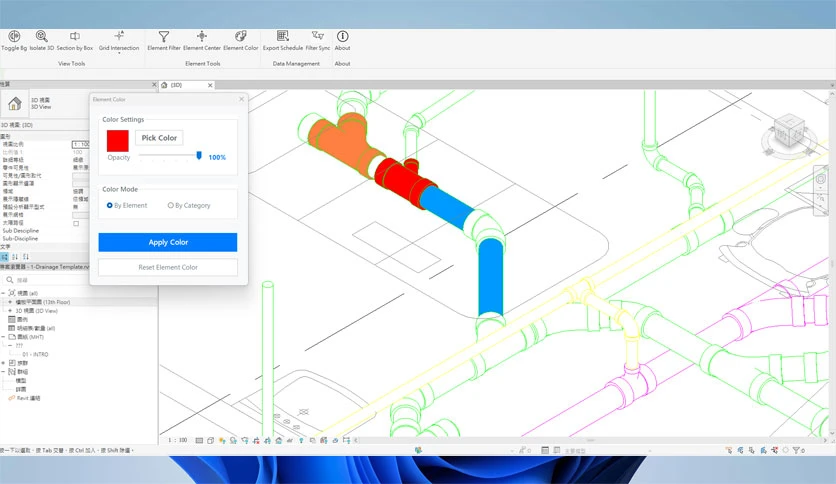Select the By Category radio button
Screen dimensions: 836x484
click(171, 205)
